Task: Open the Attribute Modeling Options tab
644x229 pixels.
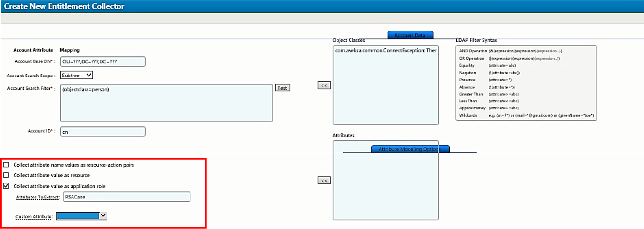Action: coord(410,149)
